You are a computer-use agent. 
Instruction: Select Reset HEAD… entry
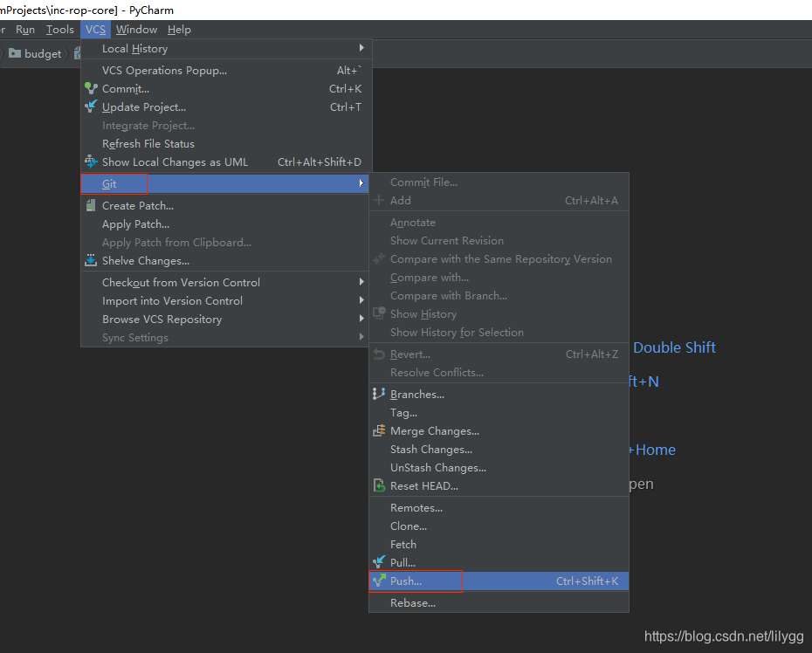click(x=499, y=485)
